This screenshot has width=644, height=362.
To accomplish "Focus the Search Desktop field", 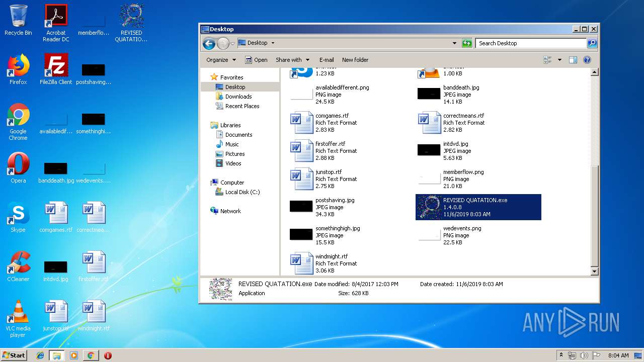I will tap(531, 43).
